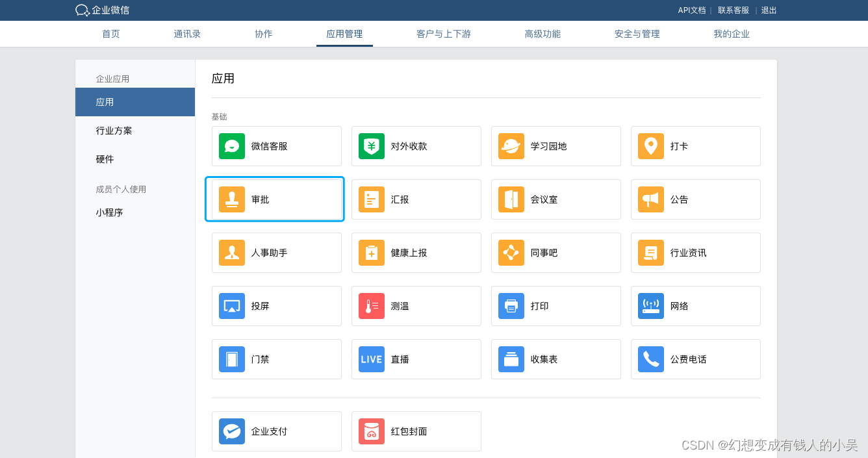Open the 企业支付 blue icon
Viewport: 868px width, 458px height.
pyautogui.click(x=232, y=431)
